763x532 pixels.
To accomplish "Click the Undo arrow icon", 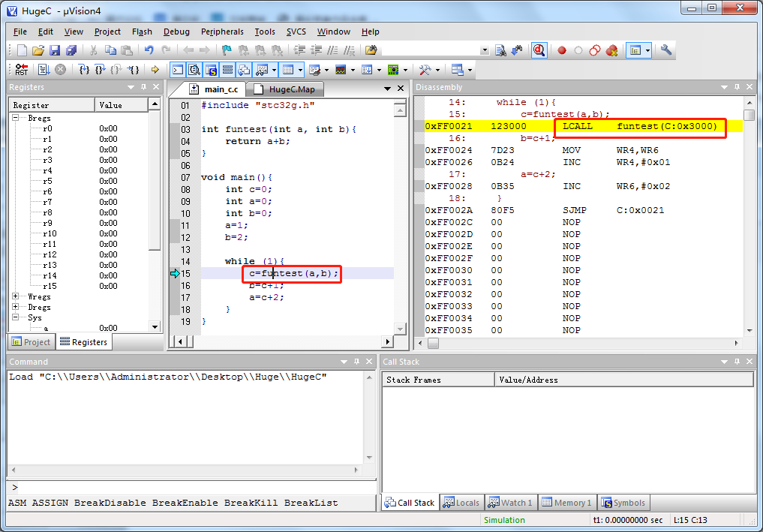I will 149,50.
